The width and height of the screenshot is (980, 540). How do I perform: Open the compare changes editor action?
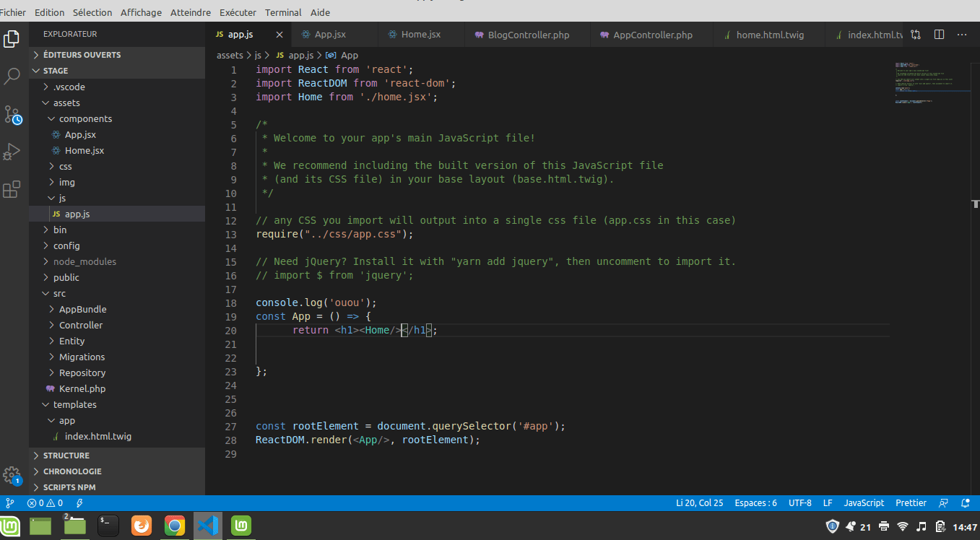(x=916, y=35)
